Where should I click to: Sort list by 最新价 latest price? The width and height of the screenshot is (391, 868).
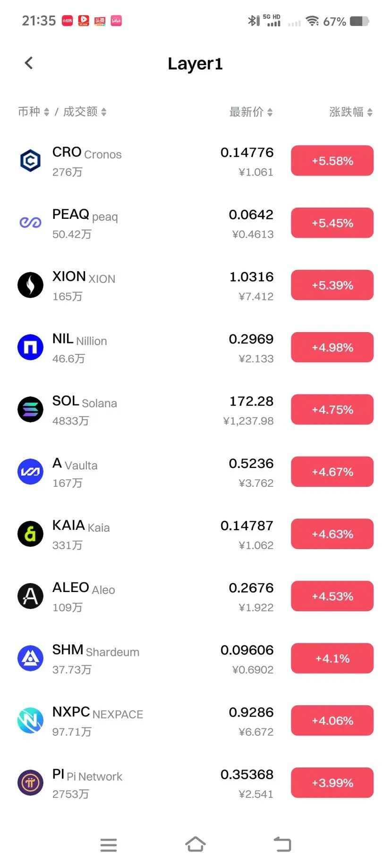251,112
